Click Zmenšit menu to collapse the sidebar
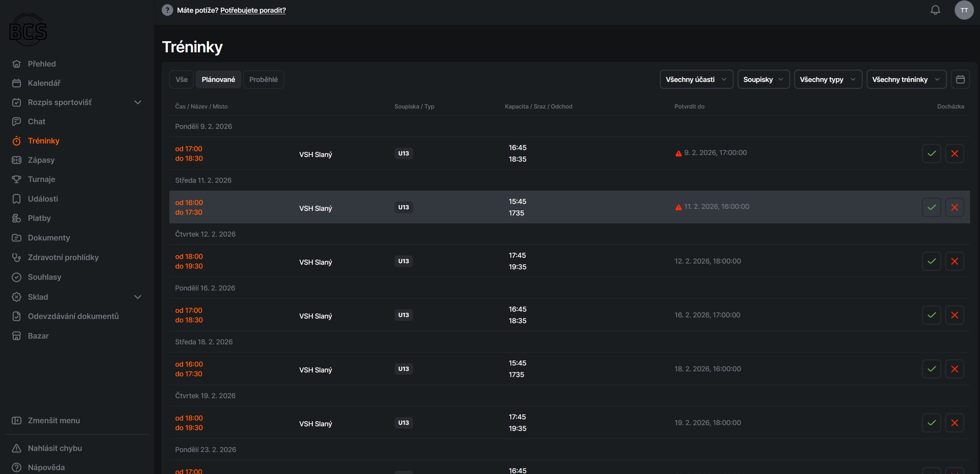Viewport: 980px width, 474px height. click(54, 421)
